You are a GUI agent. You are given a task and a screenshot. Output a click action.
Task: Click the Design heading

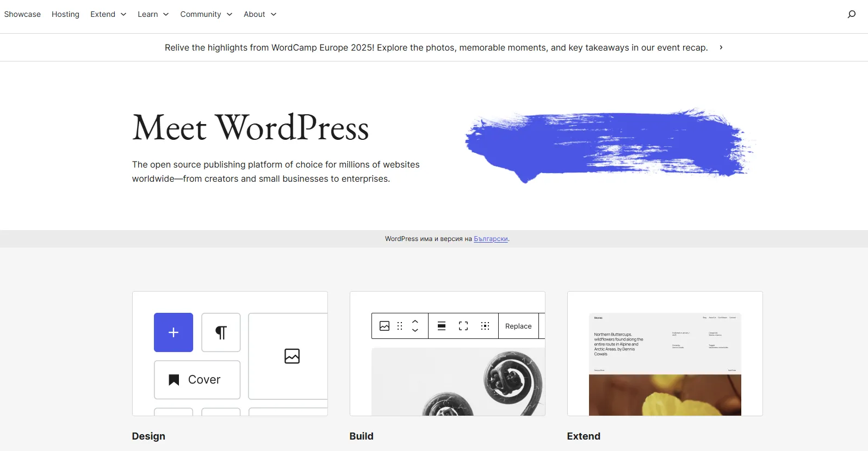148,436
